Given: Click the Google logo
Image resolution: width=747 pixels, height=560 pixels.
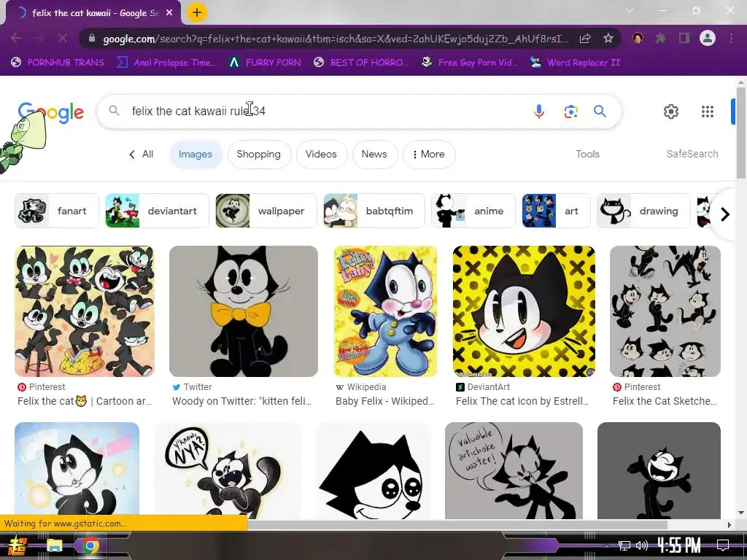Looking at the screenshot, I should [x=50, y=112].
